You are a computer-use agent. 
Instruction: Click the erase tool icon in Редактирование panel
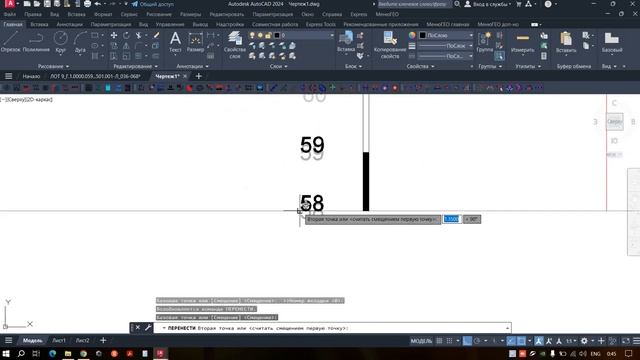coord(156,36)
